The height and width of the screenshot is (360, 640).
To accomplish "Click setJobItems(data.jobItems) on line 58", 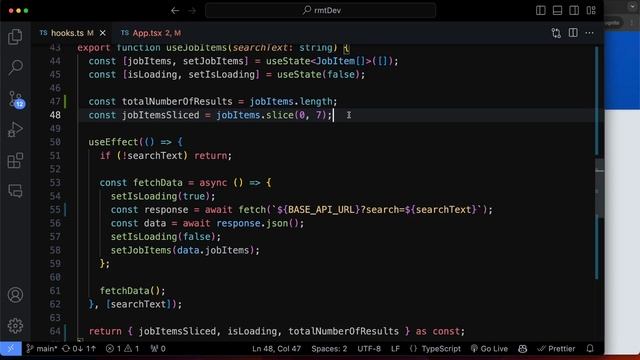I will point(185,250).
